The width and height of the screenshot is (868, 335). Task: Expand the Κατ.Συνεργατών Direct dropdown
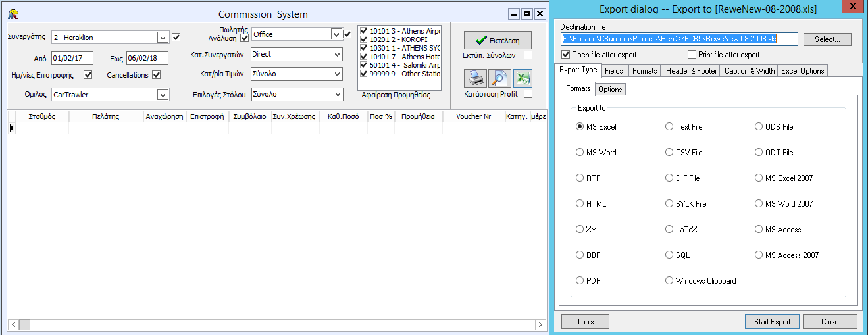pos(337,55)
